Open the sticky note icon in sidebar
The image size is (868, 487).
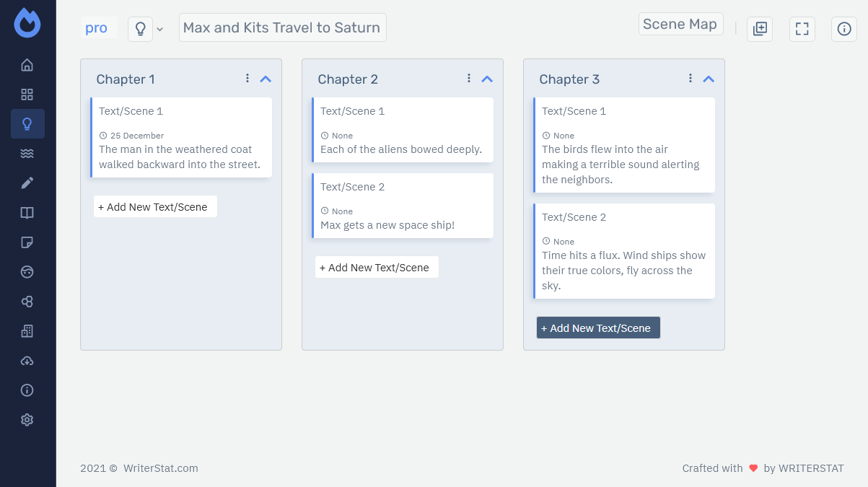click(x=27, y=242)
